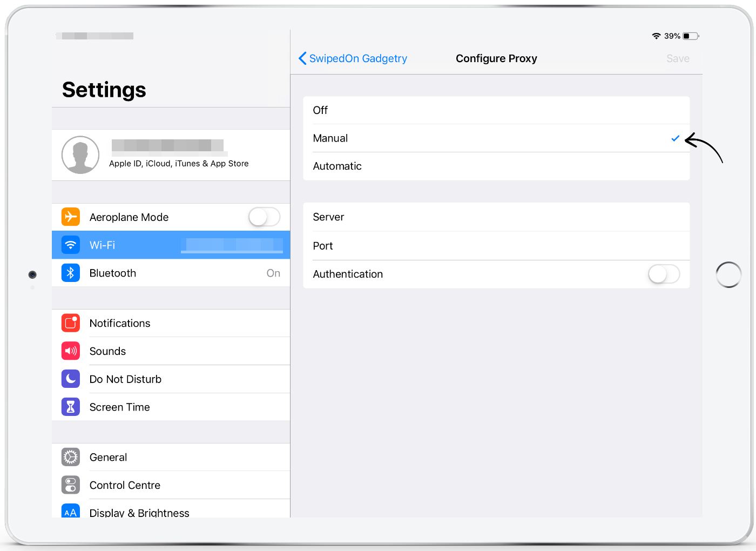756x551 pixels.
Task: Tap the blue Bluetooth icon
Action: pyautogui.click(x=71, y=273)
